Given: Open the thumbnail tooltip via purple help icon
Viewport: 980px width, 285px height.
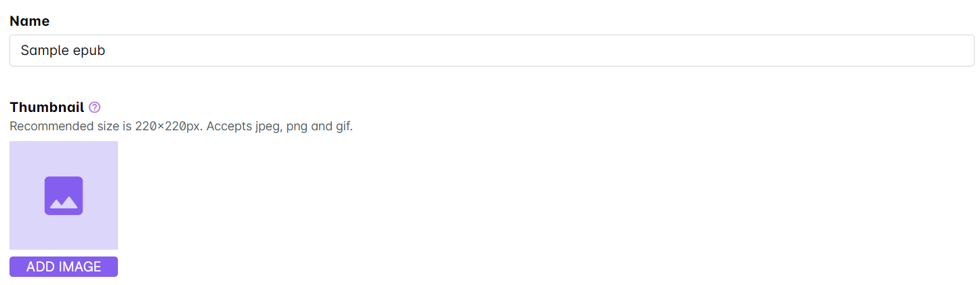Looking at the screenshot, I should pyautogui.click(x=95, y=107).
